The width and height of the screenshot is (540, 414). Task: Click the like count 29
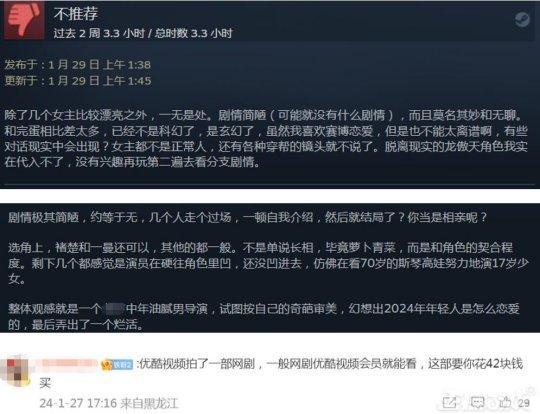[x=523, y=403]
